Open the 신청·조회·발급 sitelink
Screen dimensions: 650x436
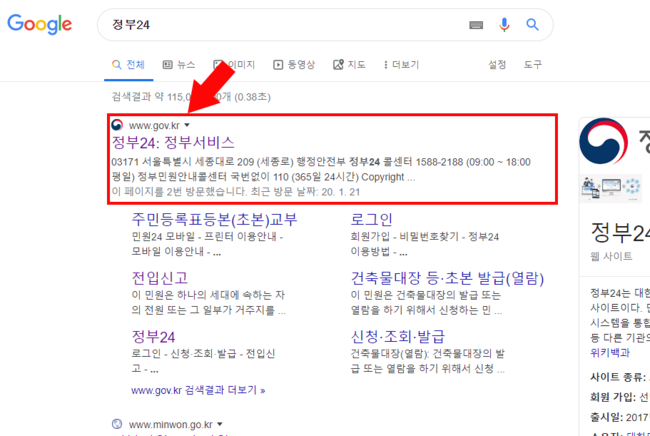[398, 337]
